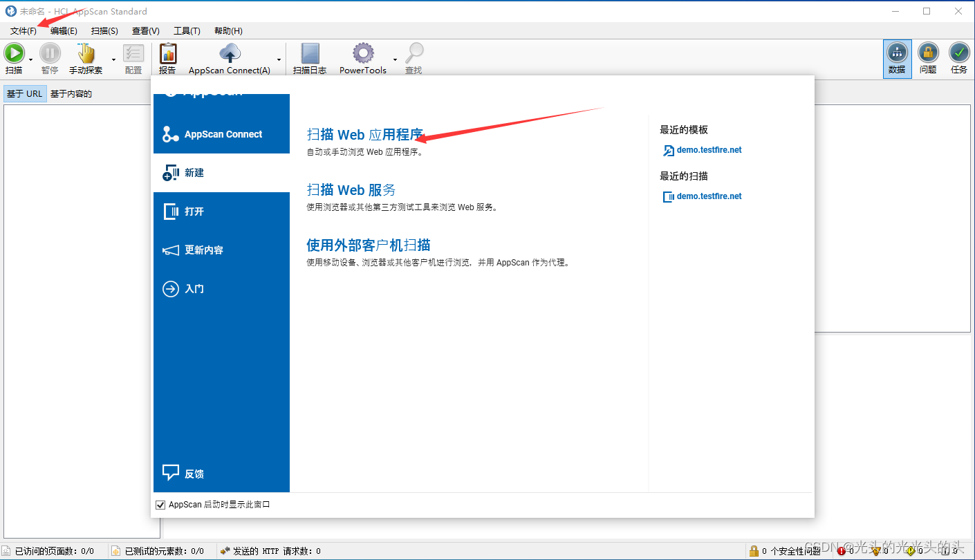
Task: Click the 暂停 pause icon in toolbar
Action: click(x=50, y=53)
